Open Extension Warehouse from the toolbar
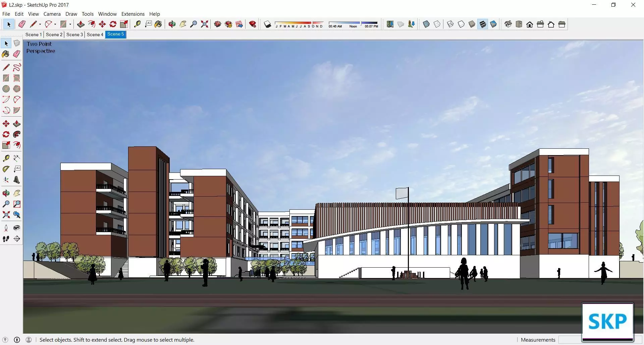This screenshot has height=345, width=644. [228, 24]
